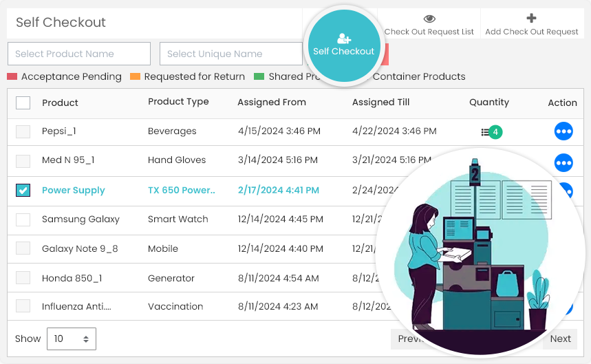The image size is (591, 364).
Task: Click the Self Checkout circular icon
Action: tap(343, 45)
